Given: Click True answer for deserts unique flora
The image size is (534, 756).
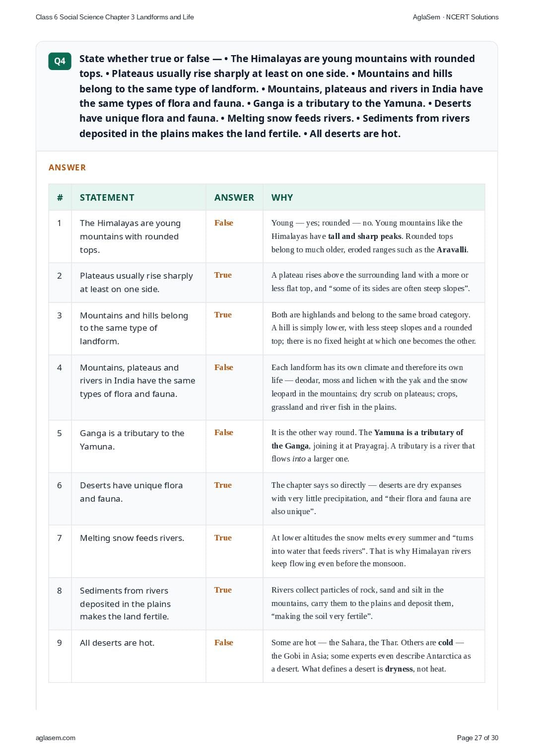Looking at the screenshot, I should click(223, 485).
